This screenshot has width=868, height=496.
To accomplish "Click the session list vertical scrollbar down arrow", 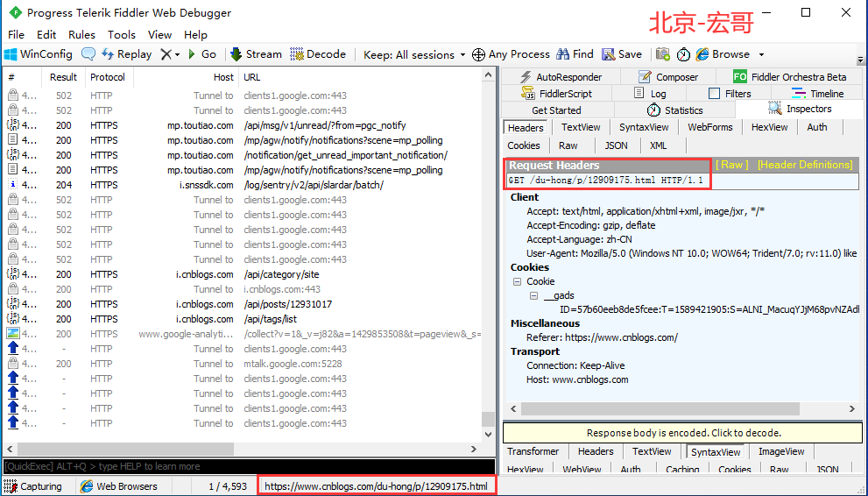I will pos(488,435).
